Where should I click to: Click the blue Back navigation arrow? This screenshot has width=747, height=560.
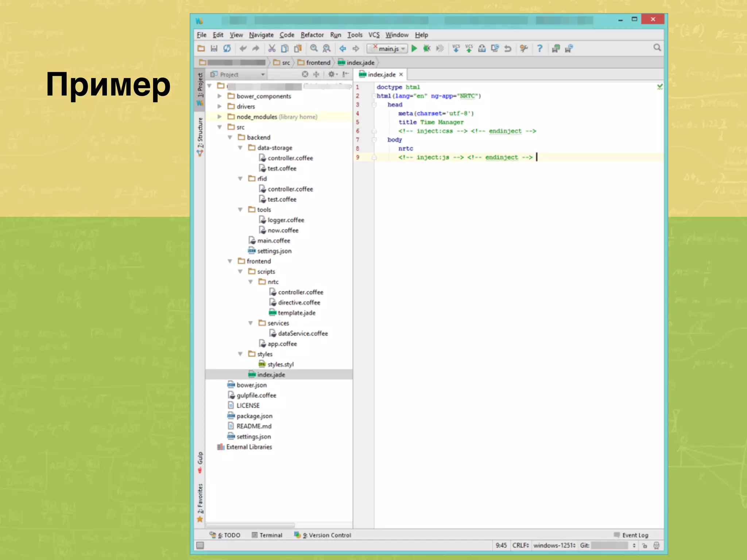pyautogui.click(x=343, y=48)
